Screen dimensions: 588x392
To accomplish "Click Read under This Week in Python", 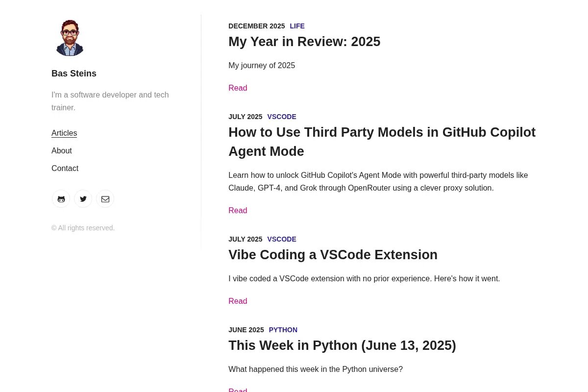I will 238,390.
